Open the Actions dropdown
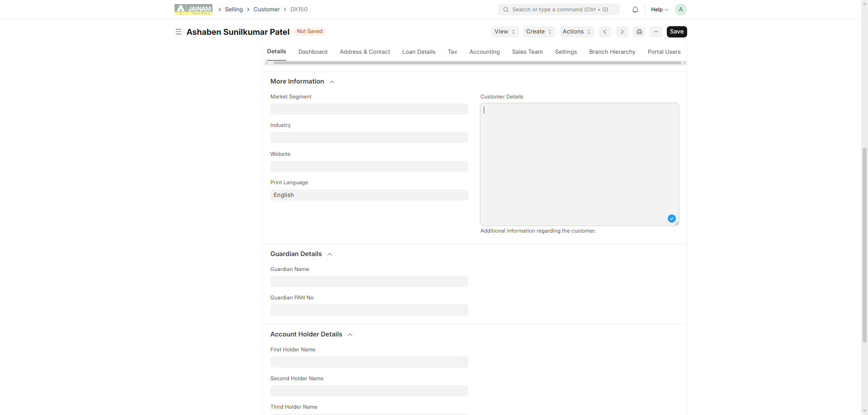Viewport: 868px width, 415px height. [576, 32]
